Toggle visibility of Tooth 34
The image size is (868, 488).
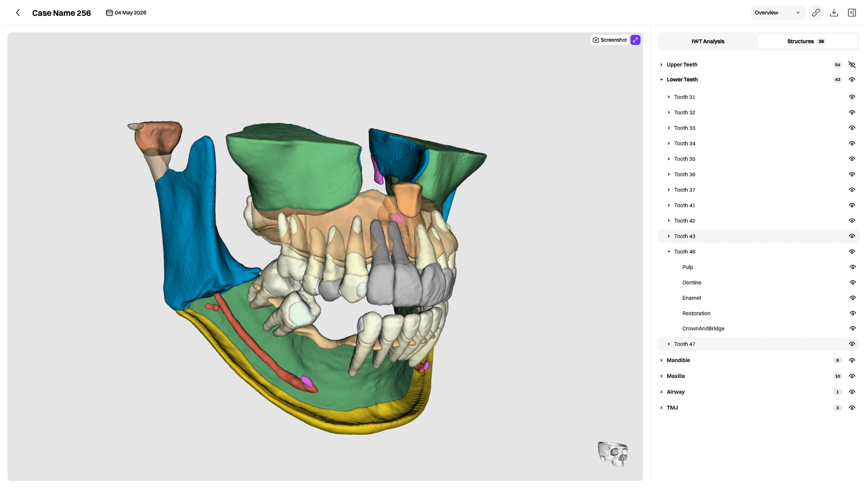click(x=852, y=143)
